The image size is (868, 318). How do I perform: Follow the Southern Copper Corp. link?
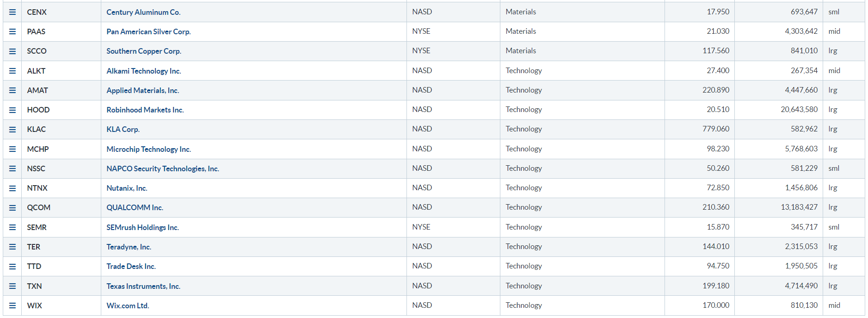click(x=144, y=51)
